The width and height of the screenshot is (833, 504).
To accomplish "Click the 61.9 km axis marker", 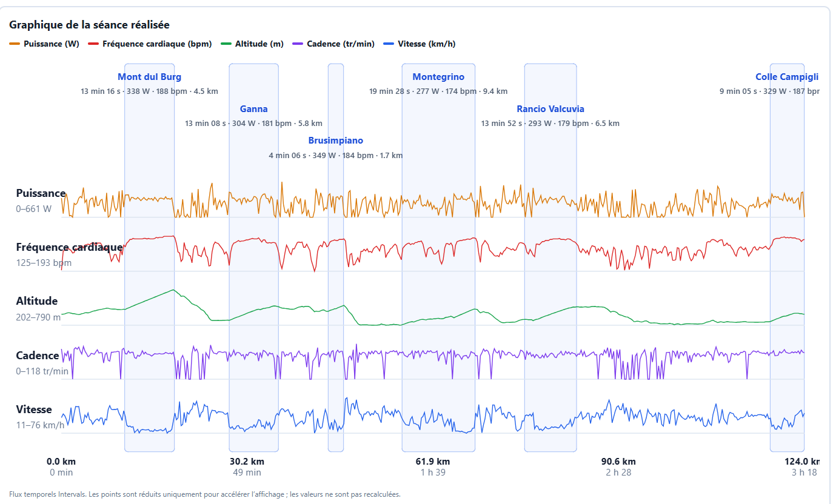I will (x=433, y=462).
